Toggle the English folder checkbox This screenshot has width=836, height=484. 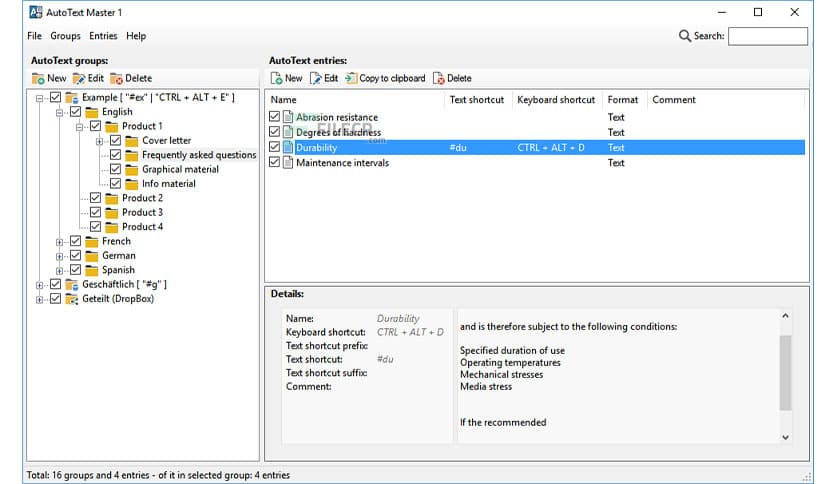point(76,111)
